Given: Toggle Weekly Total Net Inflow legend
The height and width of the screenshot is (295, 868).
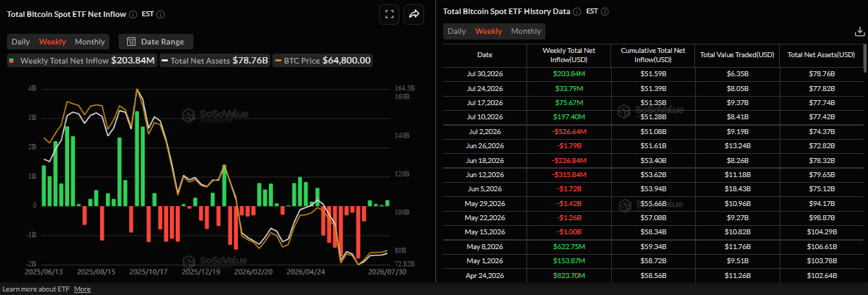Looking at the screenshot, I should [x=82, y=61].
